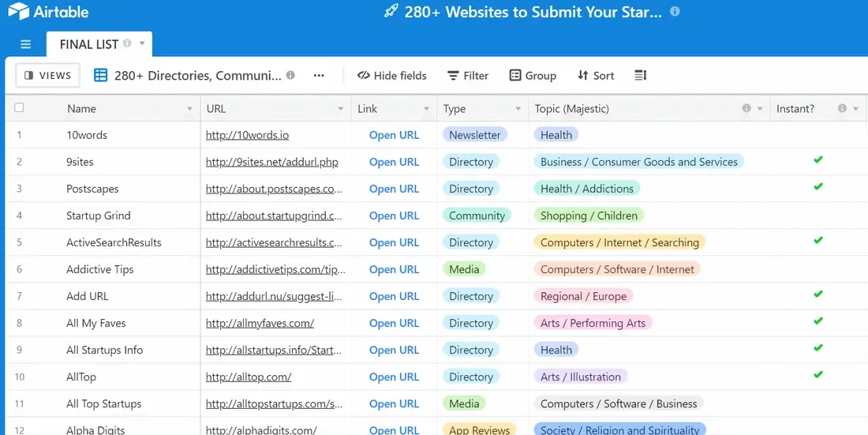The width and height of the screenshot is (868, 435).
Task: Open the Hide fields menu
Action: coord(392,75)
